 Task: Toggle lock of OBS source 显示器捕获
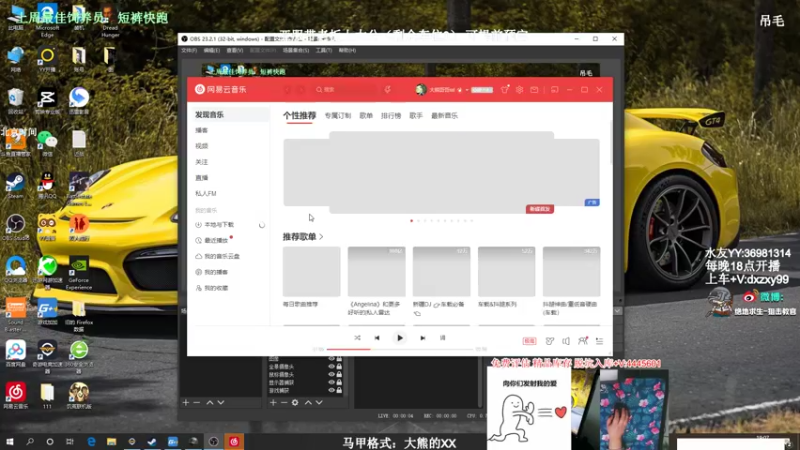[339, 383]
